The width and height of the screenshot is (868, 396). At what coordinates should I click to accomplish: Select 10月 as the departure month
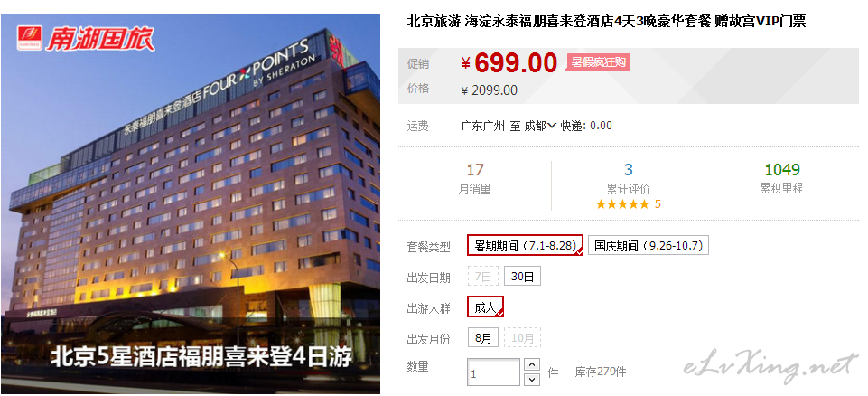point(522,337)
